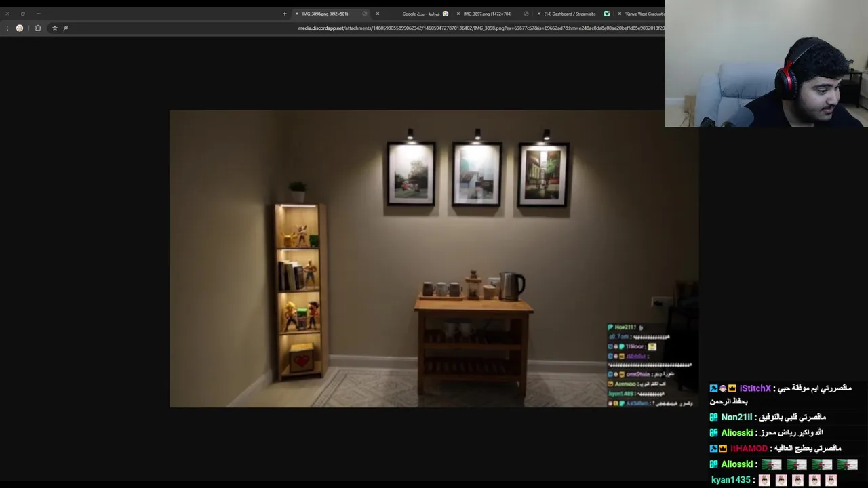Click the Google tab favicon
Image resolution: width=868 pixels, height=488 pixels.
click(446, 14)
